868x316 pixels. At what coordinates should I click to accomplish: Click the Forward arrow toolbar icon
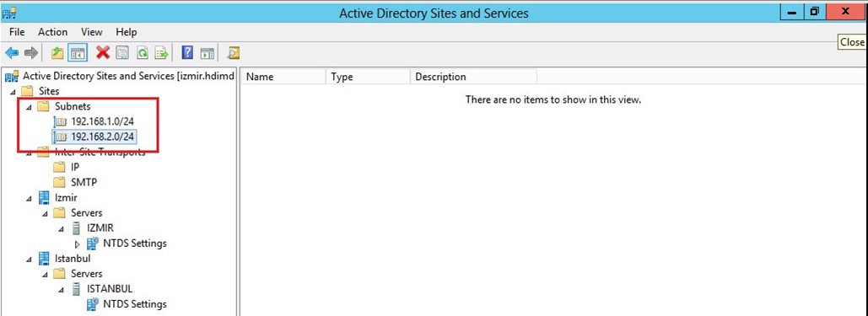coord(31,53)
